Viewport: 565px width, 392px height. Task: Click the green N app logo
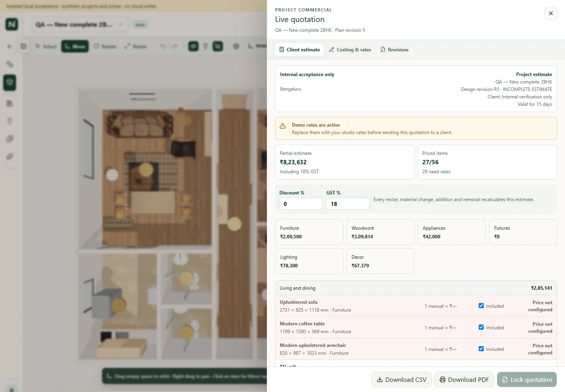point(12,24)
